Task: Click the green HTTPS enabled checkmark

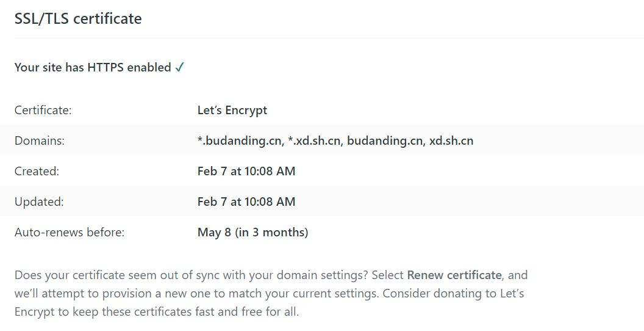Action: point(179,68)
